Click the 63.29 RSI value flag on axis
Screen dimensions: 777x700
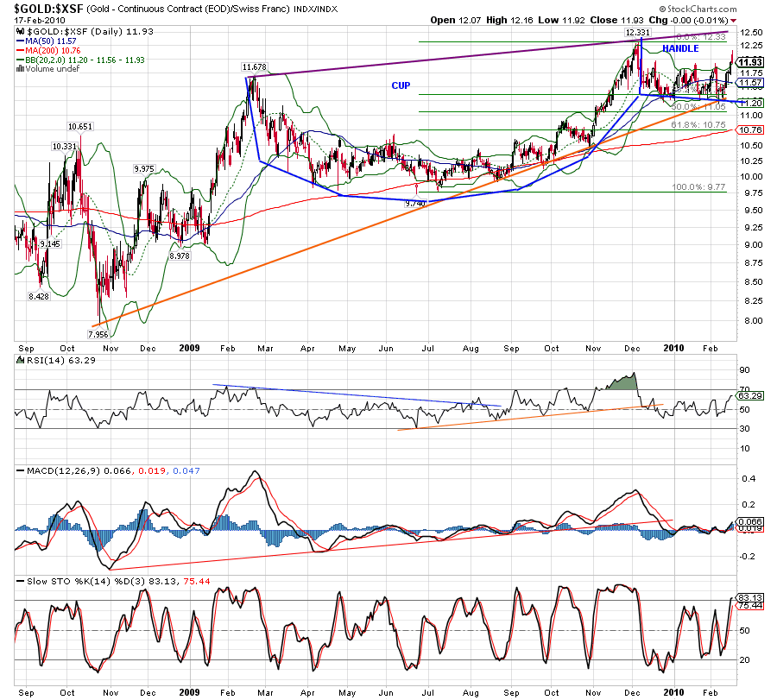click(750, 396)
